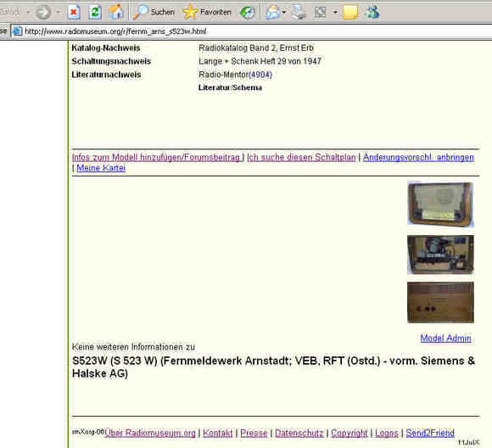The image size is (492, 448).
Task: Open the radio chassis interior thumbnail
Action: point(440,255)
